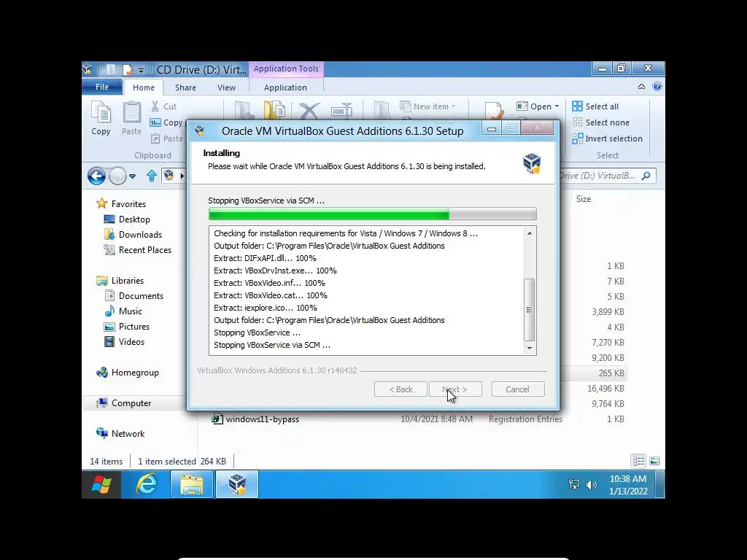The image size is (747, 560).
Task: Click the taskbar clock showing 10:38 AM
Action: click(x=628, y=485)
